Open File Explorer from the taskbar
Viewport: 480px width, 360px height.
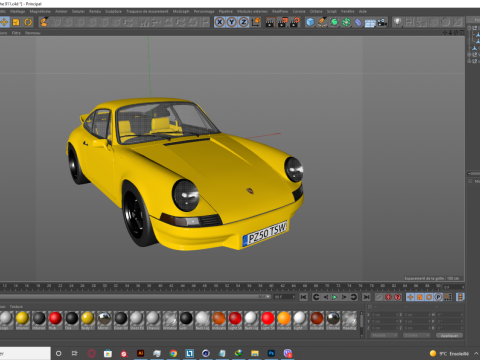255,353
